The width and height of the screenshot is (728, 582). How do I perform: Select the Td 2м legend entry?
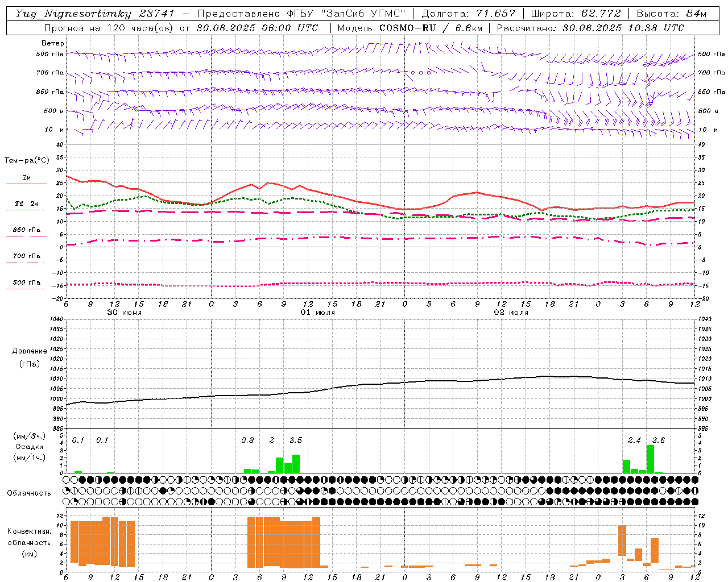pyautogui.click(x=27, y=203)
